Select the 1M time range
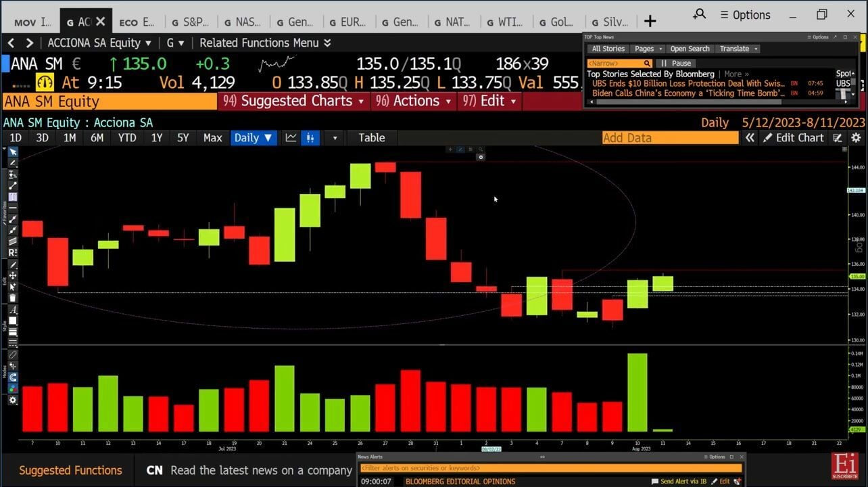The height and width of the screenshot is (487, 868). [69, 138]
